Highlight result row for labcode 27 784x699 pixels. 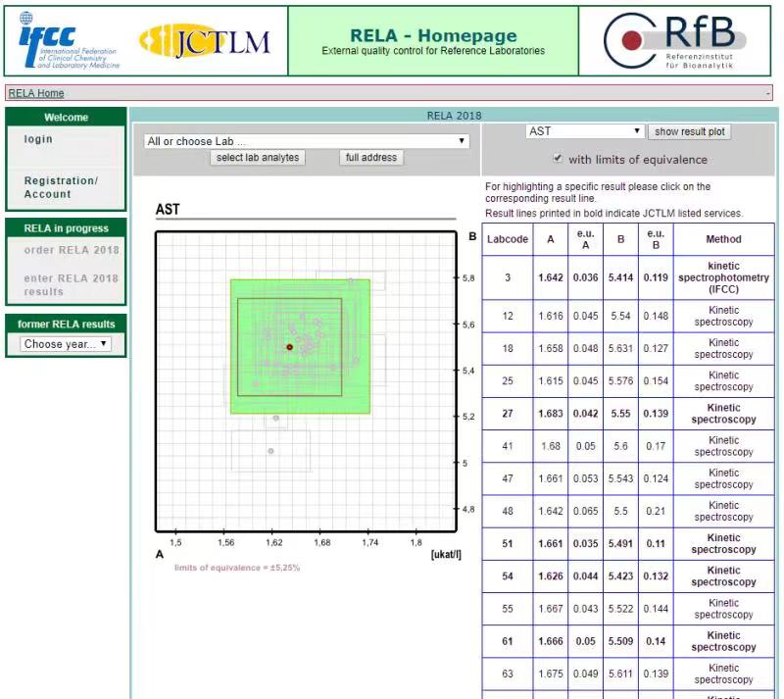coord(627,414)
